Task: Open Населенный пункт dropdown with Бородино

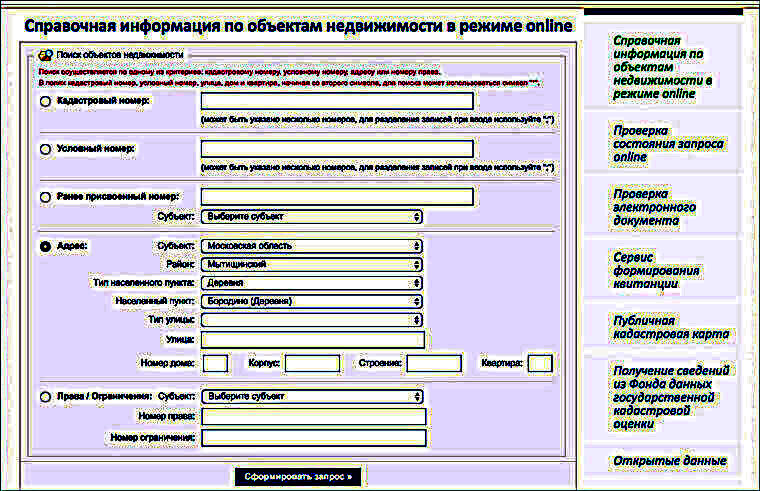Action: [x=312, y=301]
